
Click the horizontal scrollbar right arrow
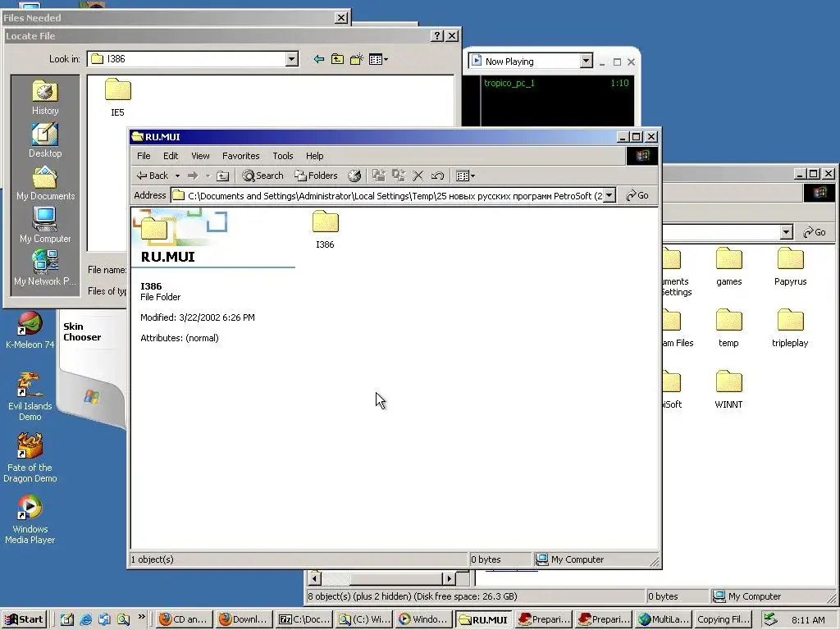(449, 578)
